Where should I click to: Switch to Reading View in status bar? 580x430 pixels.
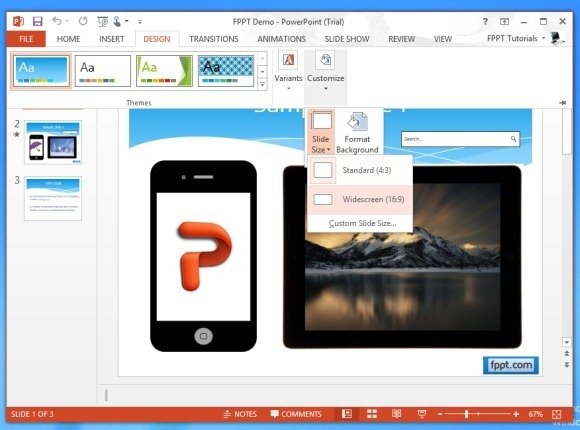pos(397,414)
